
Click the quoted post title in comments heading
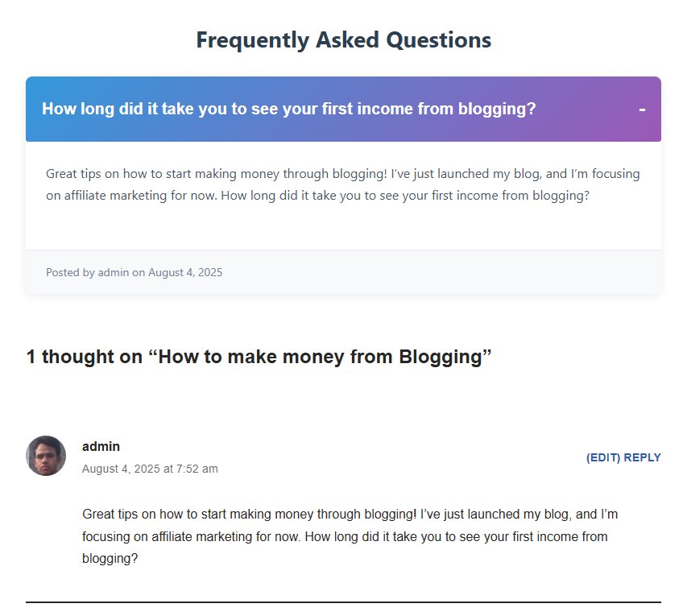(320, 357)
